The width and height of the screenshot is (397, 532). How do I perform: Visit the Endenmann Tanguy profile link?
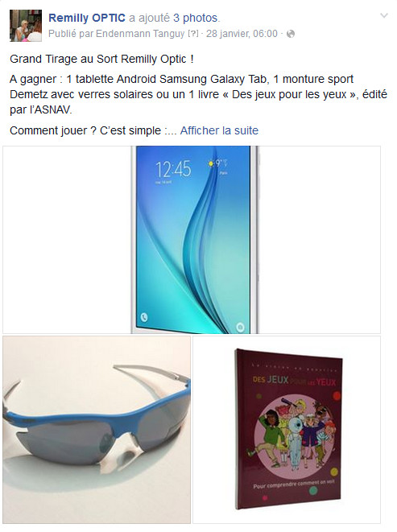(140, 34)
